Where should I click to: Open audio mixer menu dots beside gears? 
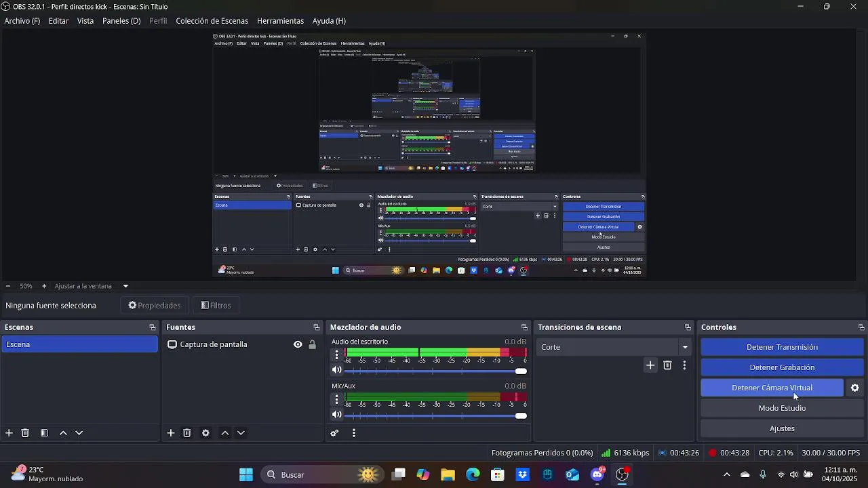coord(354,433)
